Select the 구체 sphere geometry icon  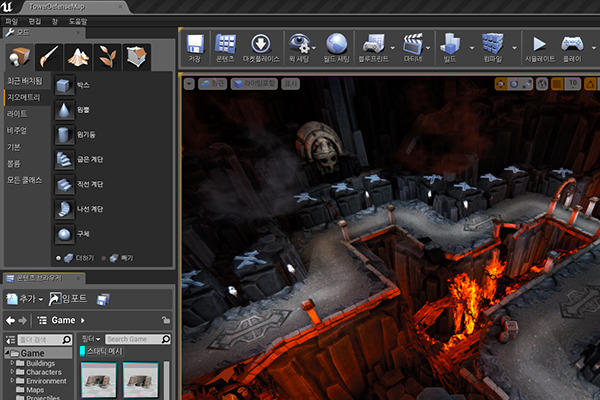[64, 234]
